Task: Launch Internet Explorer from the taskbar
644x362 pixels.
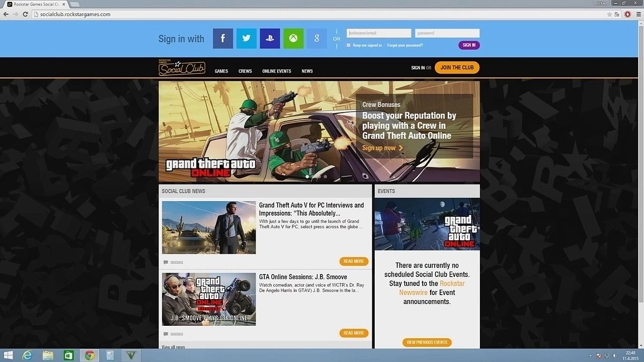Action: coord(27,355)
